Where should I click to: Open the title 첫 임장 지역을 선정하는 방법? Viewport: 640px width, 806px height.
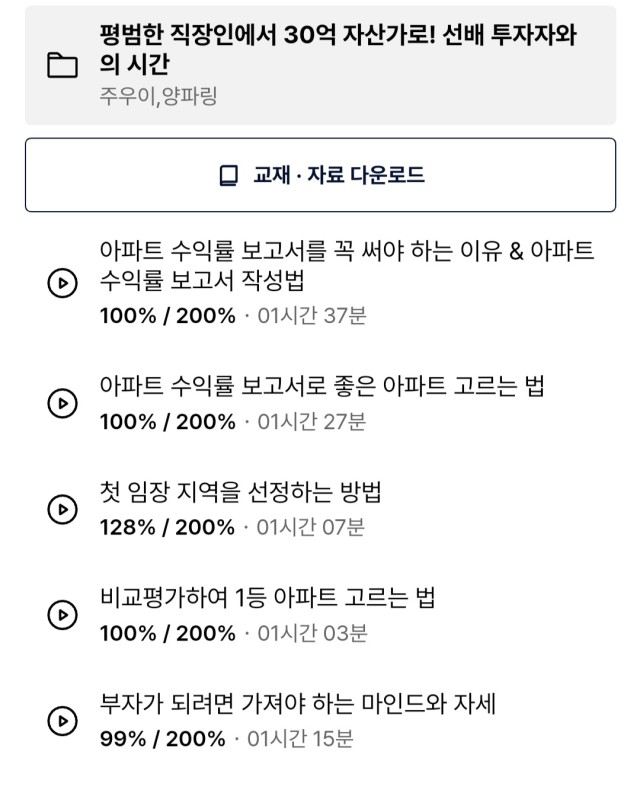241,492
